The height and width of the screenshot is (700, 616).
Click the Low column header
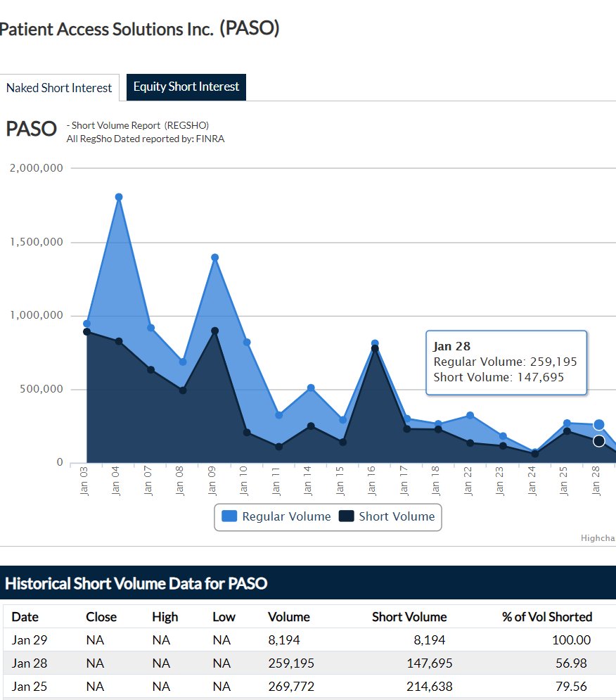[x=224, y=617]
